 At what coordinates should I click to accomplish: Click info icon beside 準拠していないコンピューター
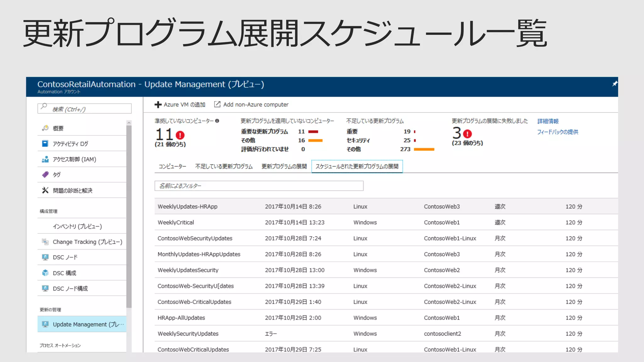coord(217,121)
